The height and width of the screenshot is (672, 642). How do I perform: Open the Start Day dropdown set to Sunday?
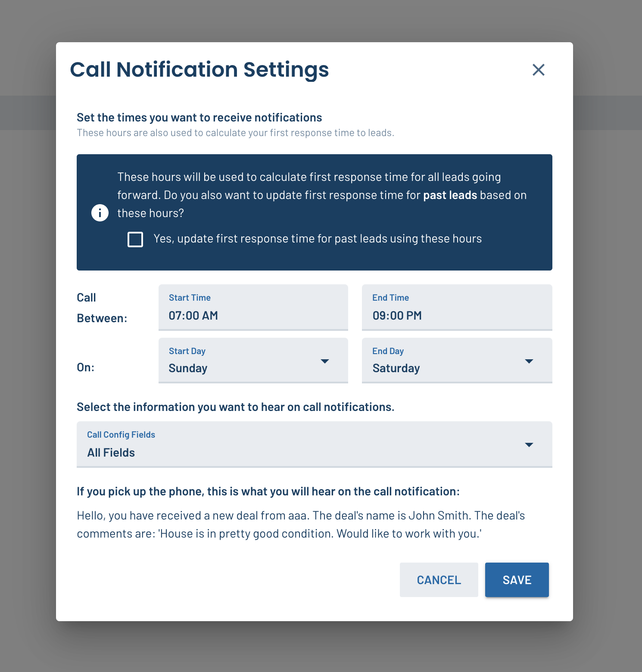(x=253, y=361)
